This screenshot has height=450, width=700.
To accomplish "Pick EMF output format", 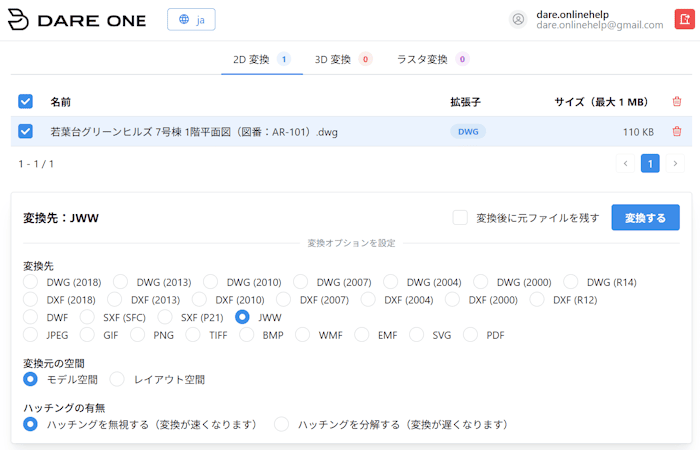I will point(362,335).
